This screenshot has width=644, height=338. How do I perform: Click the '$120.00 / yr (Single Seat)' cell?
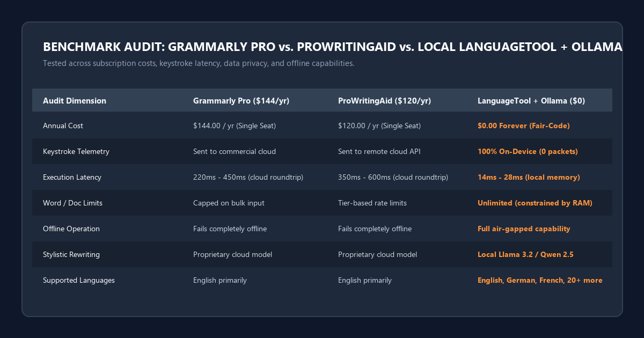pos(379,126)
